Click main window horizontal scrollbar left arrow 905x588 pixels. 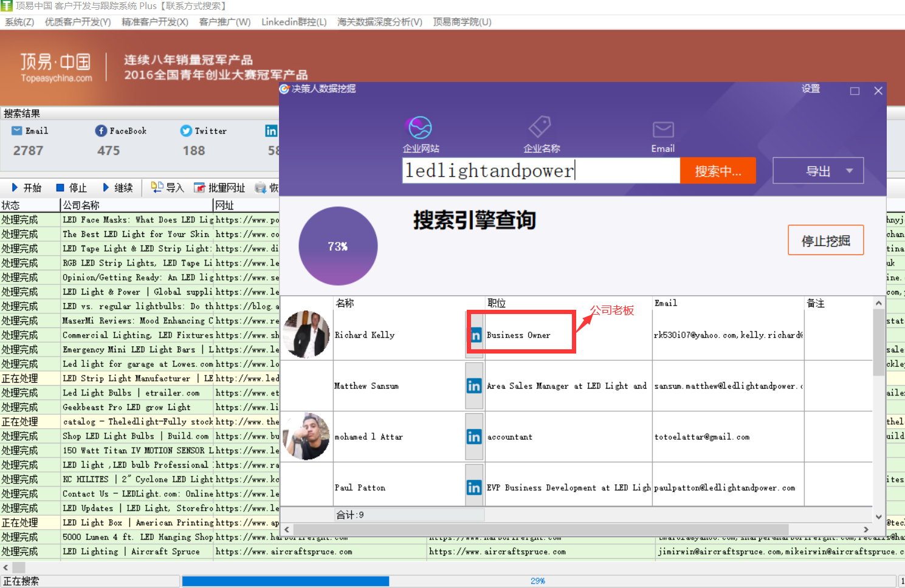5,567
